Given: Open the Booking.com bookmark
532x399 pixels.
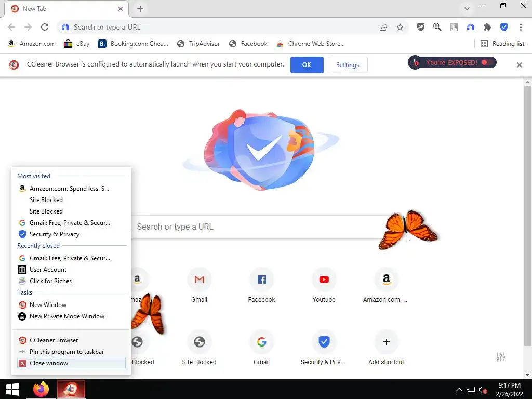Looking at the screenshot, I should (x=134, y=44).
